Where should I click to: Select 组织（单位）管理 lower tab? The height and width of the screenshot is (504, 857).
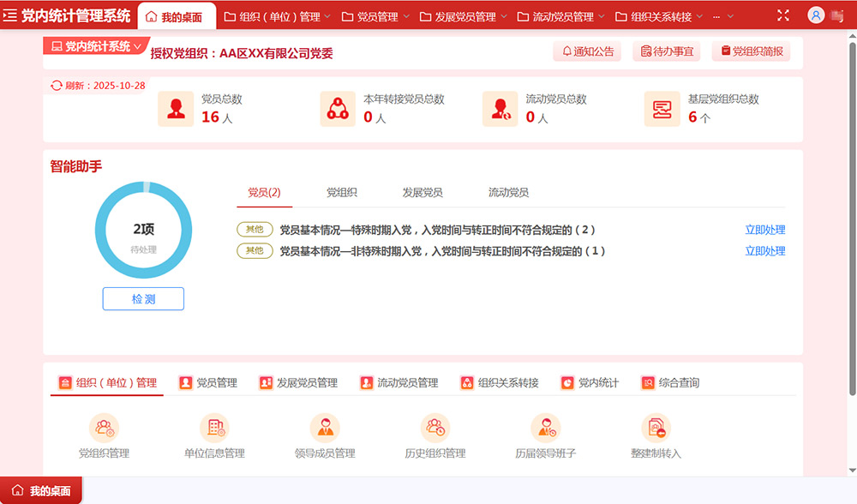coord(108,382)
